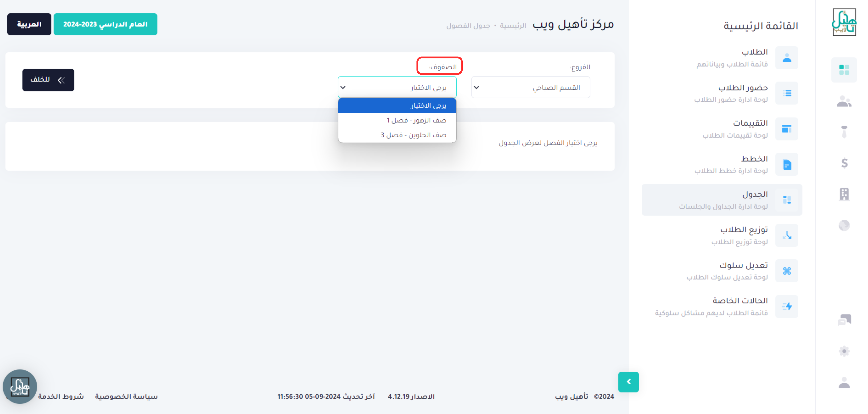Open the تعديل سلوك menu item
The height and width of the screenshot is (414, 868).
(x=722, y=271)
